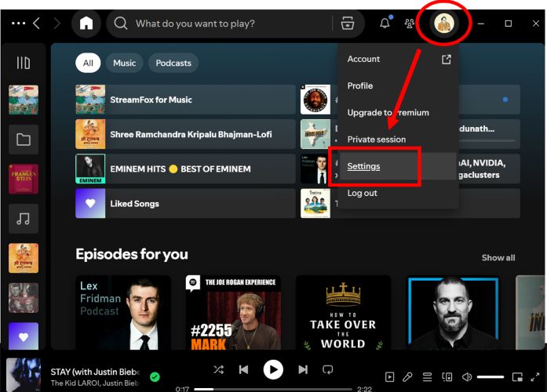This screenshot has height=392, width=547.
Task: Select the Podcasts filter chip
Action: [x=173, y=63]
